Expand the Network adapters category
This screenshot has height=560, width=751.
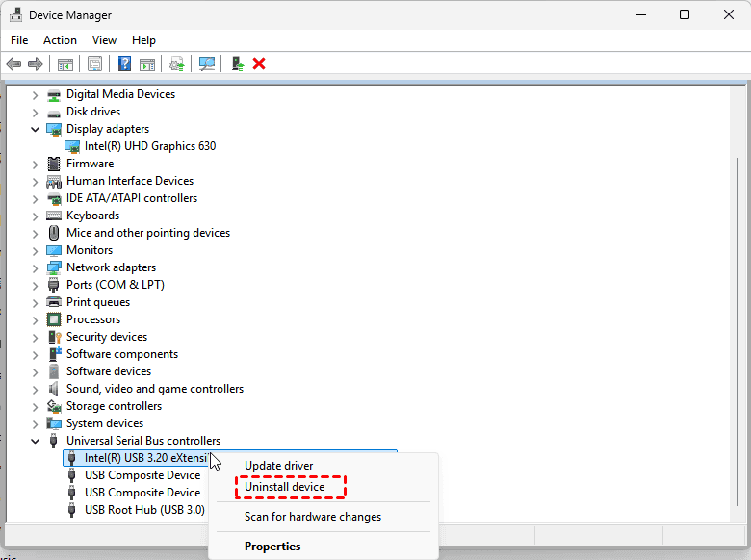36,267
